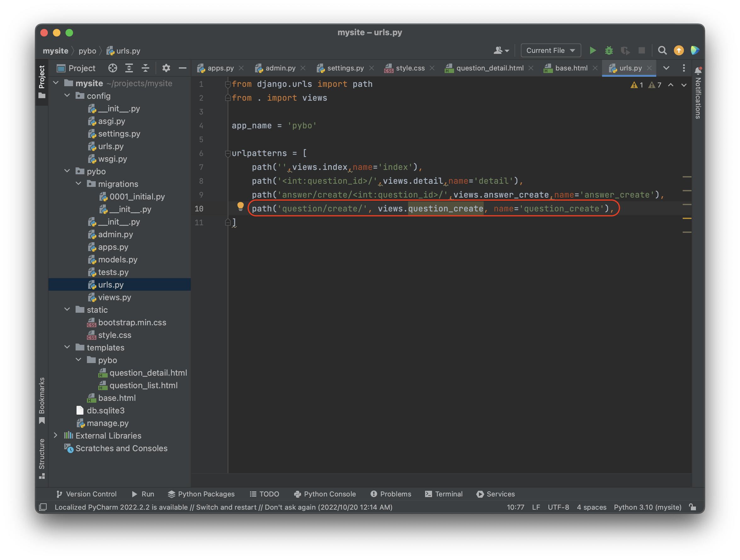740x560 pixels.
Task: Expand External Libraries node
Action: point(56,435)
